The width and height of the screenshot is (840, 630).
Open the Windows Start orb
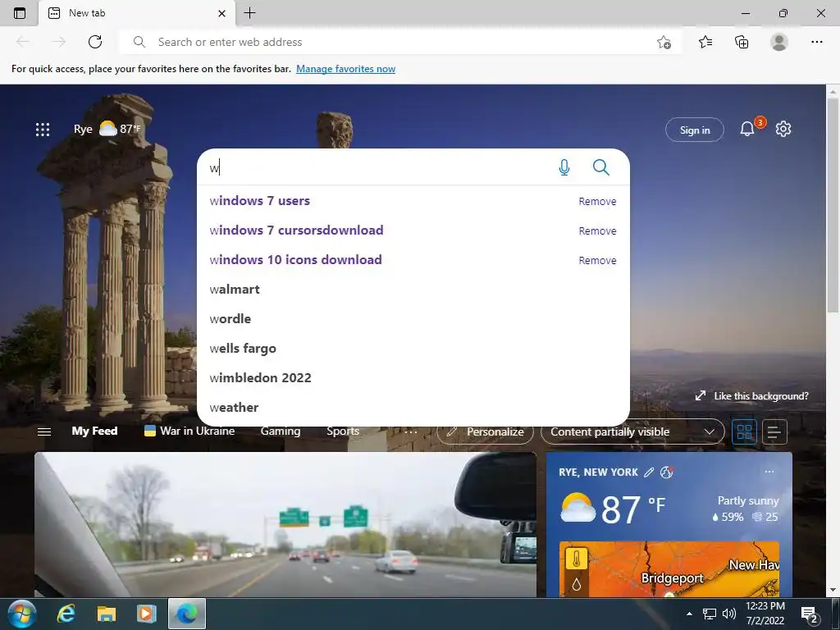pyautogui.click(x=22, y=614)
